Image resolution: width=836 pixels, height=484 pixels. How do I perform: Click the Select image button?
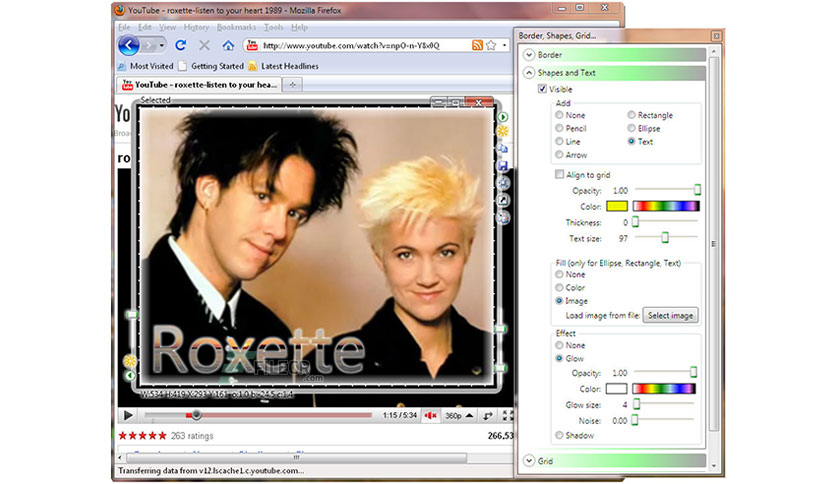[670, 316]
